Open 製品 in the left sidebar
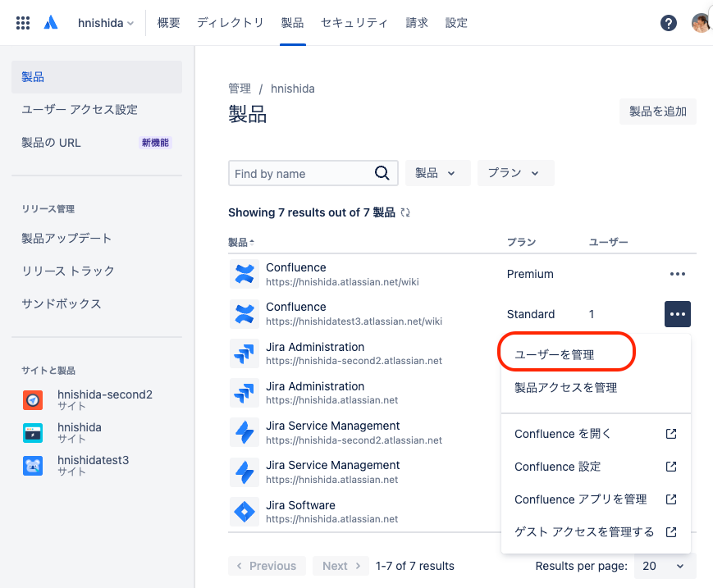 pos(97,77)
